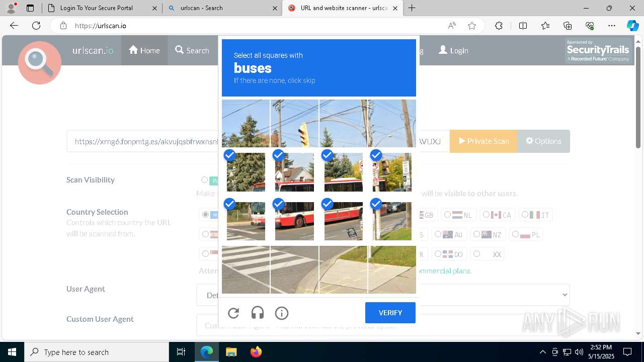Image resolution: width=644 pixels, height=362 pixels.
Task: Select the captcha tile with traffic light
Action: [x=294, y=123]
